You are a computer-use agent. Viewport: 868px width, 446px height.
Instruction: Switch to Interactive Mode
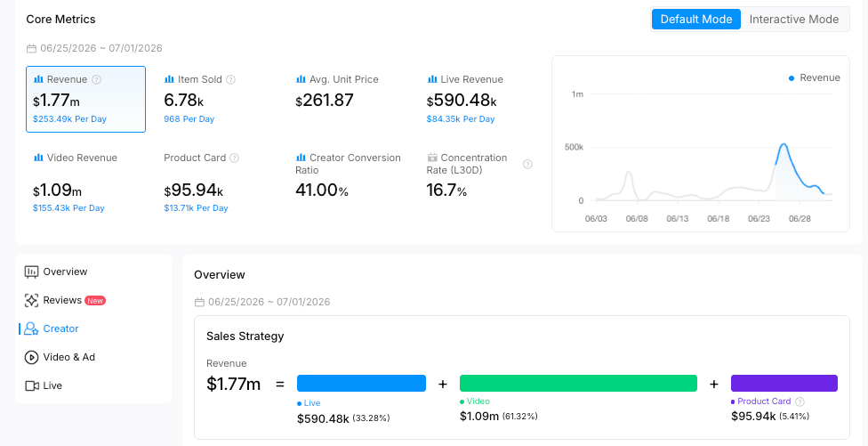pyautogui.click(x=794, y=19)
